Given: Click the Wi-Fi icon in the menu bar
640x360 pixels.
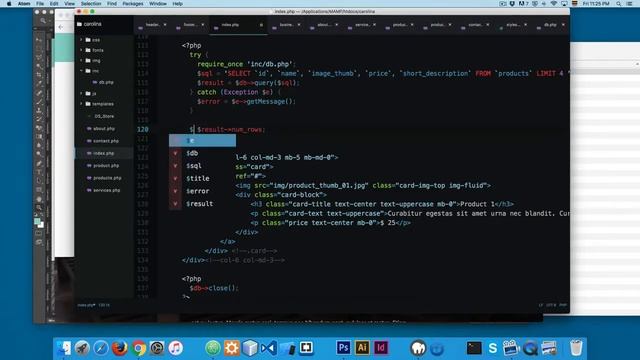Looking at the screenshot, I should 553,4.
